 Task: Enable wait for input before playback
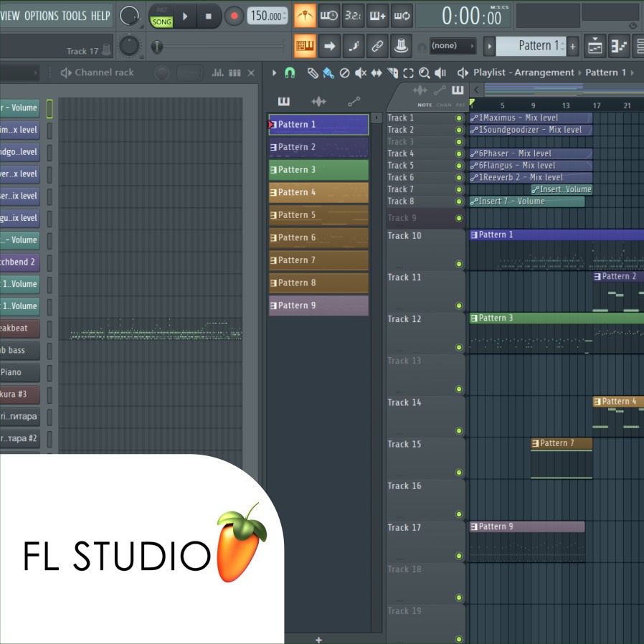329,16
